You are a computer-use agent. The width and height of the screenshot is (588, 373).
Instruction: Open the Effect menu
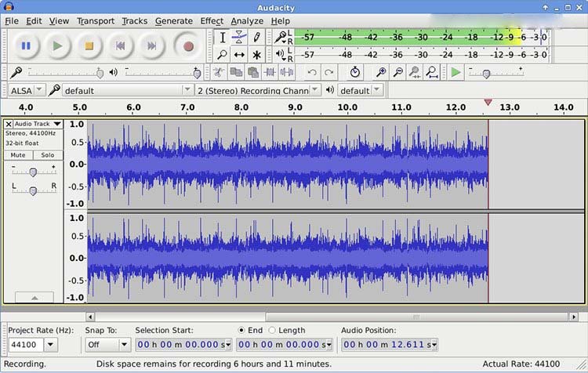coord(212,21)
